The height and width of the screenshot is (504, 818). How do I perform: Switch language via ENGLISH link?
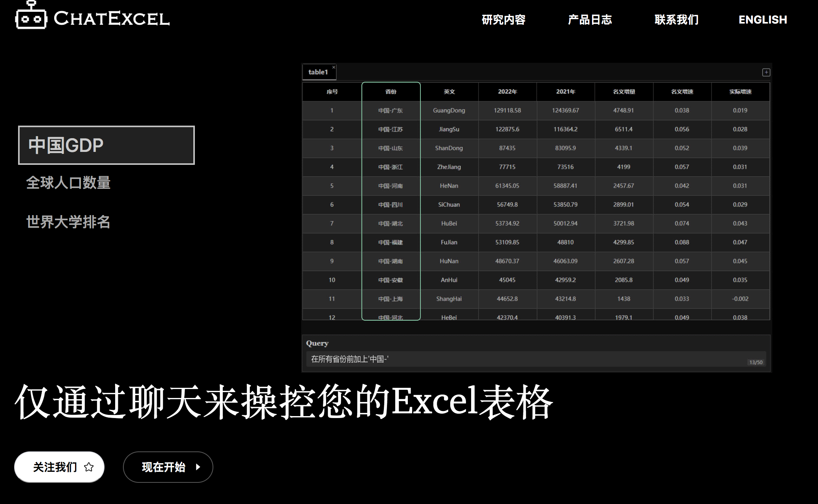point(763,20)
